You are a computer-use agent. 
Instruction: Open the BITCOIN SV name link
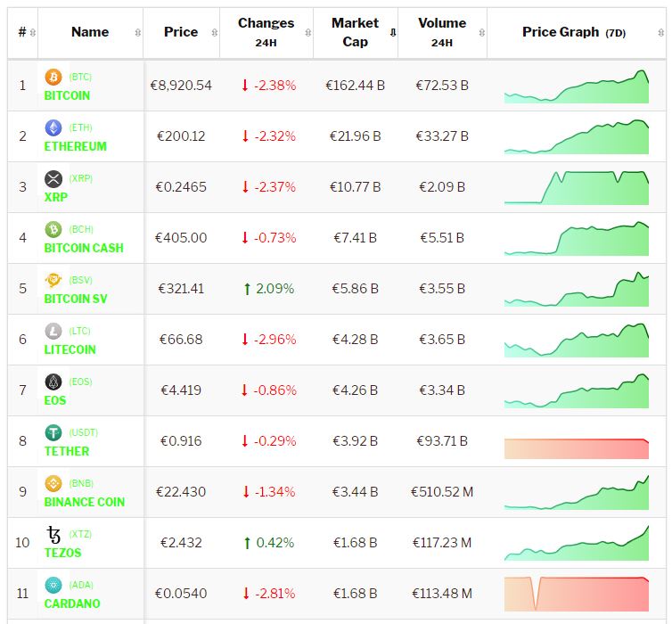pos(76,299)
